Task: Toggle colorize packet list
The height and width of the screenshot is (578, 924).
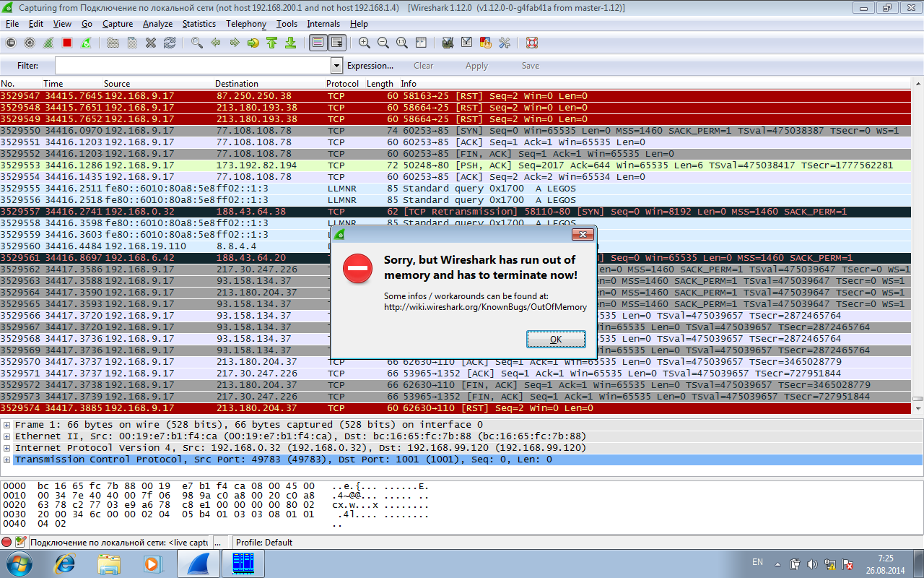Action: [x=318, y=43]
